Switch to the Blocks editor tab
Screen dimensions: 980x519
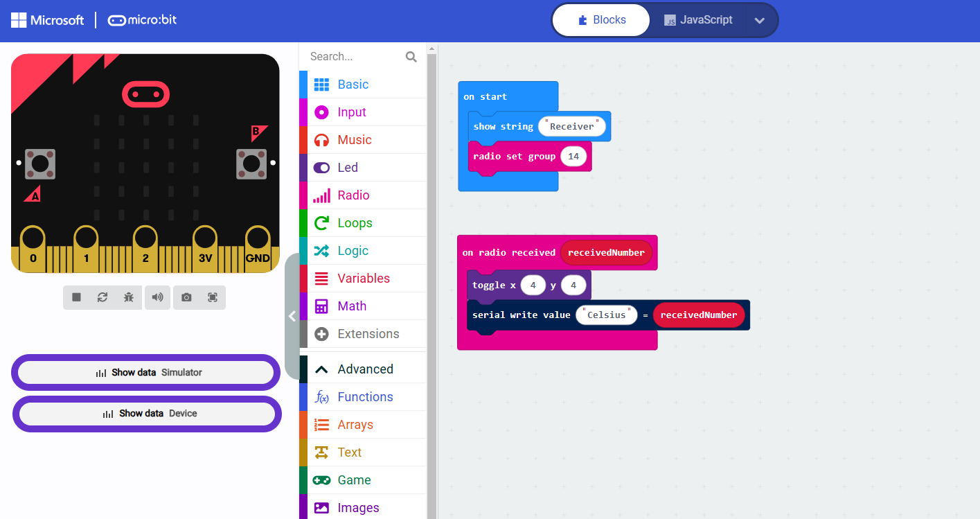(601, 20)
